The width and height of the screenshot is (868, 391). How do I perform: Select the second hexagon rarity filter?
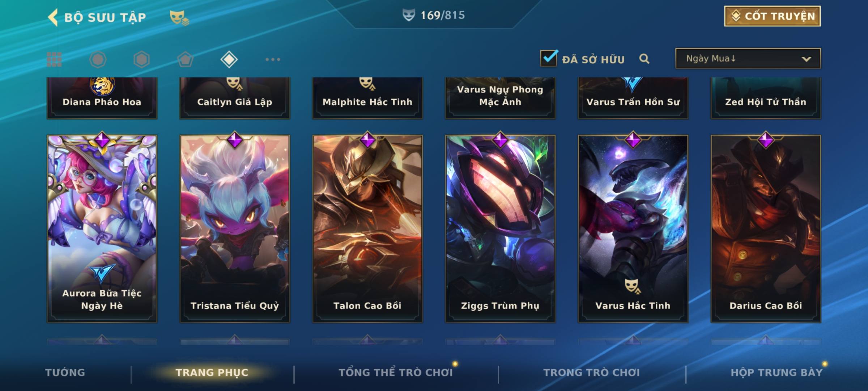pyautogui.click(x=141, y=59)
